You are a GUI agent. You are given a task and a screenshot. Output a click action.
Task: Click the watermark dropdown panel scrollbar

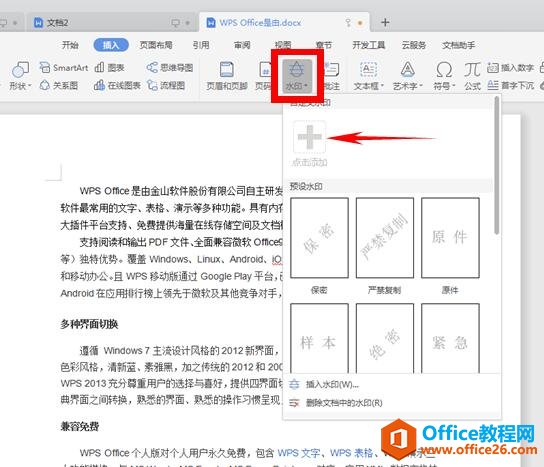click(x=497, y=165)
